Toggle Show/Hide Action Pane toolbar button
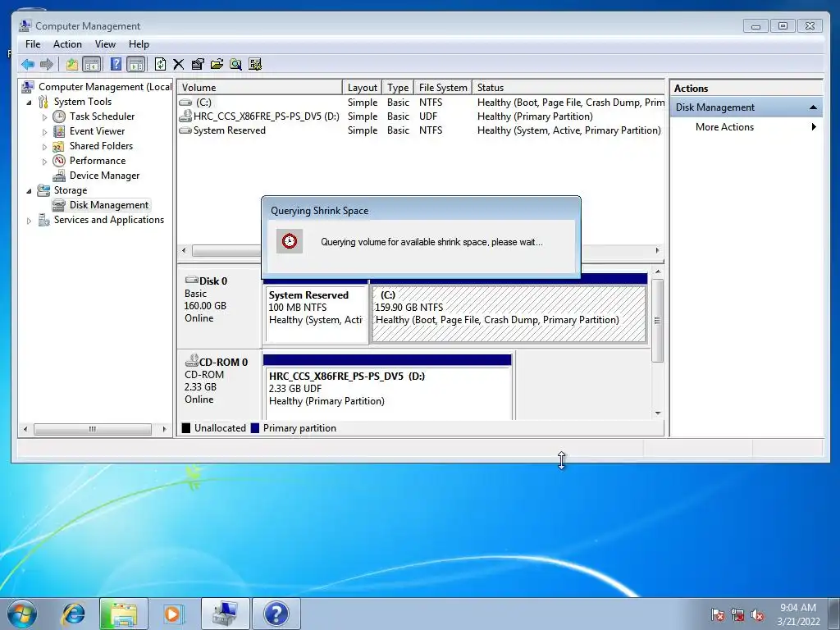 tap(136, 64)
